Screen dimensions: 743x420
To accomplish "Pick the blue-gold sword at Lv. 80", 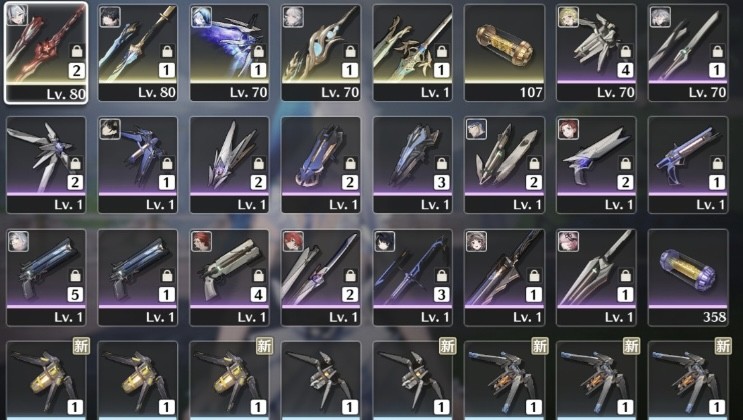I will coord(138,53).
